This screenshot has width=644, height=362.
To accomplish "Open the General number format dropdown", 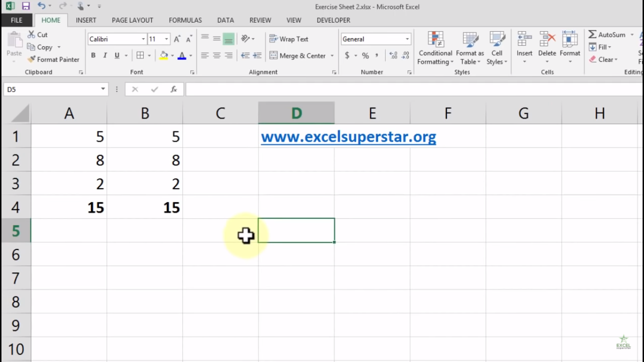I will tap(407, 39).
